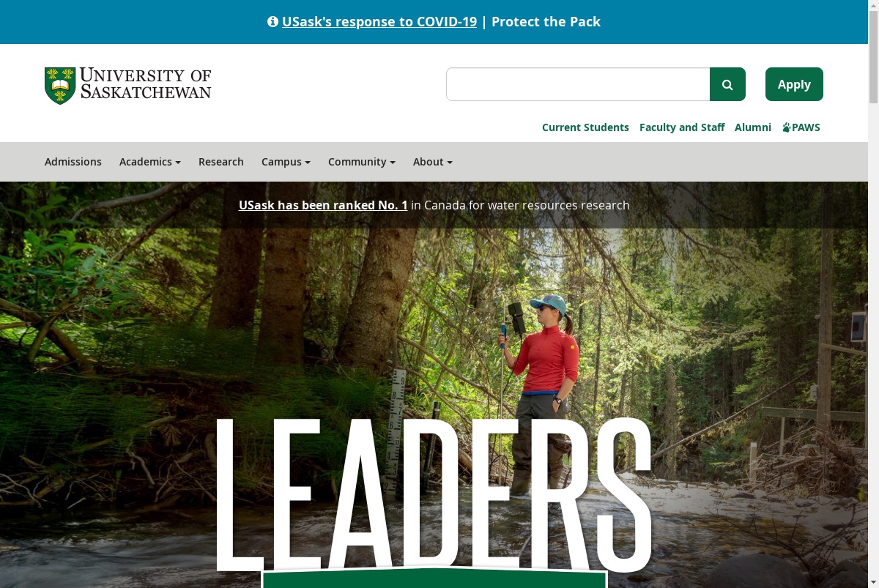Click inside the site search text field
The height and width of the screenshot is (588, 879).
point(578,84)
